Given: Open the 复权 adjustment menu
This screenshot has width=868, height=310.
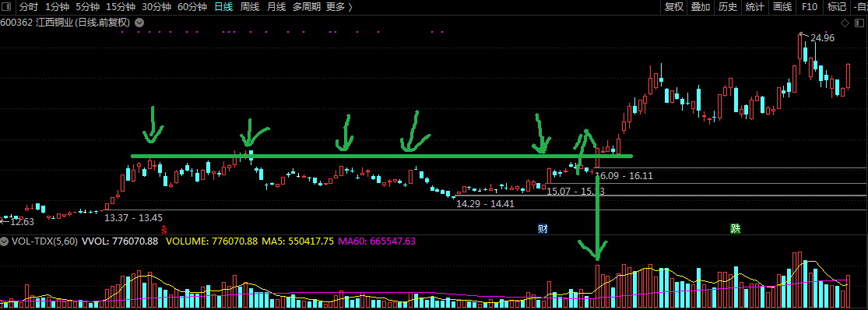Looking at the screenshot, I should tap(674, 7).
